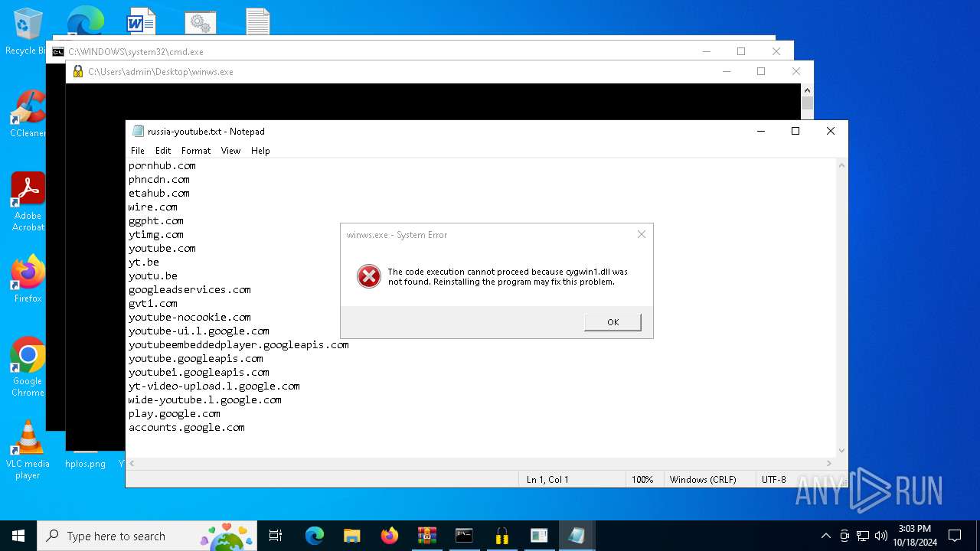The image size is (980, 551).
Task: Click 'UTF-8' encoding in Notepad status bar
Action: coord(773,480)
